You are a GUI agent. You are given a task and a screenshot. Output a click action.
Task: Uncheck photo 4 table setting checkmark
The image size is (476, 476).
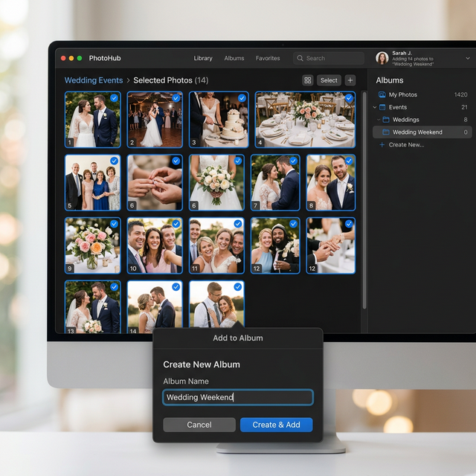(349, 98)
